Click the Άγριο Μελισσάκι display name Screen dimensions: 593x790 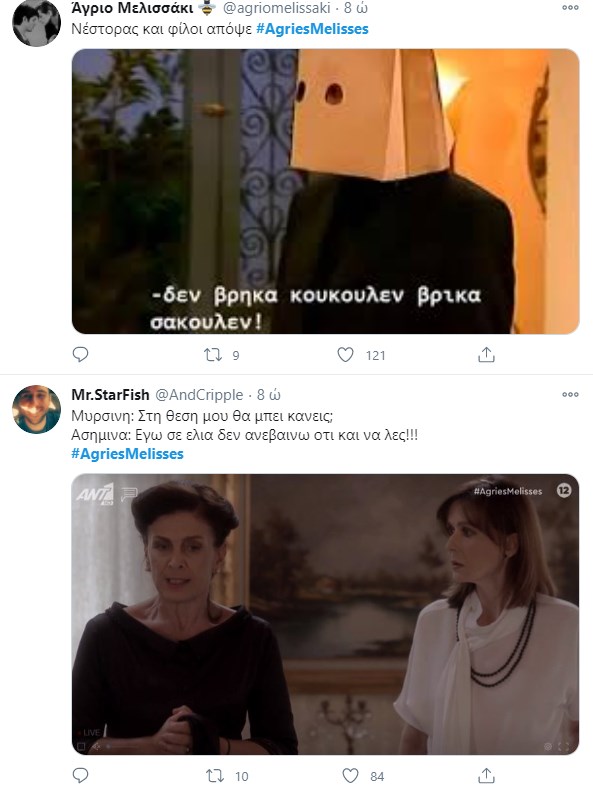pyautogui.click(x=132, y=8)
